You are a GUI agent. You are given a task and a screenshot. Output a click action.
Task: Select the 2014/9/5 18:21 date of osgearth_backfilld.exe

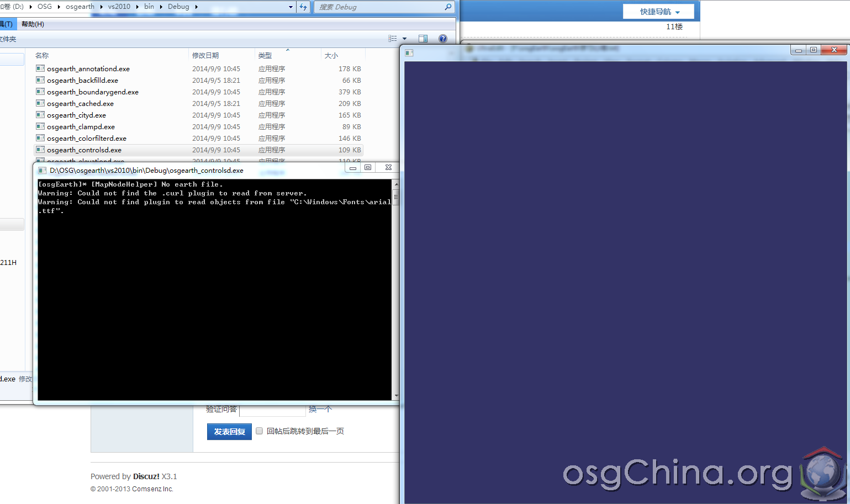216,80
